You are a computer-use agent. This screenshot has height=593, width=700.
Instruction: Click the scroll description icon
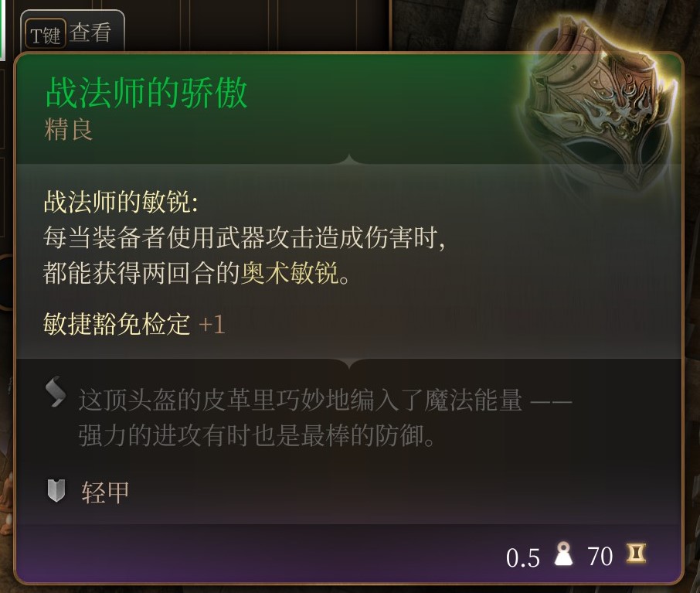point(56,392)
